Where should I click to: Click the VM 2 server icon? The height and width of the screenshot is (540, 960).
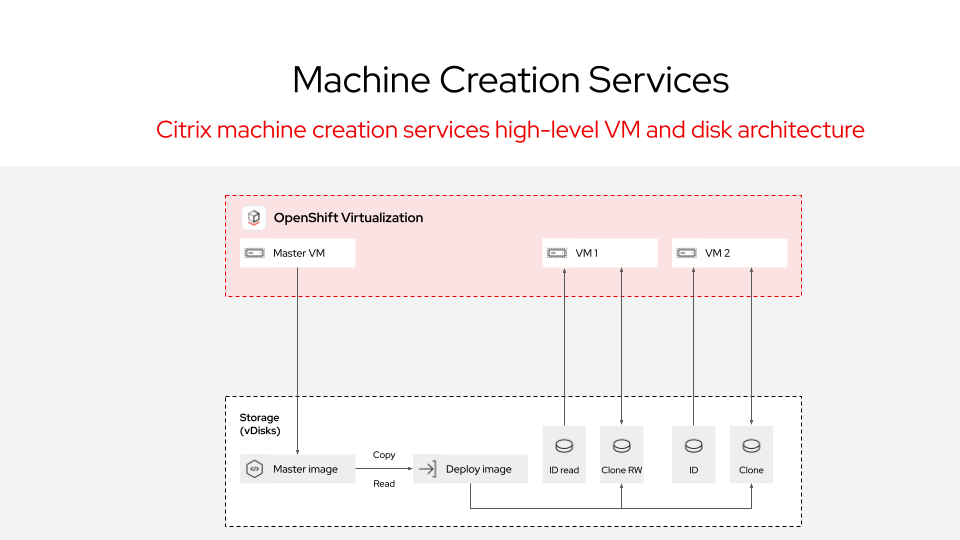[686, 253]
